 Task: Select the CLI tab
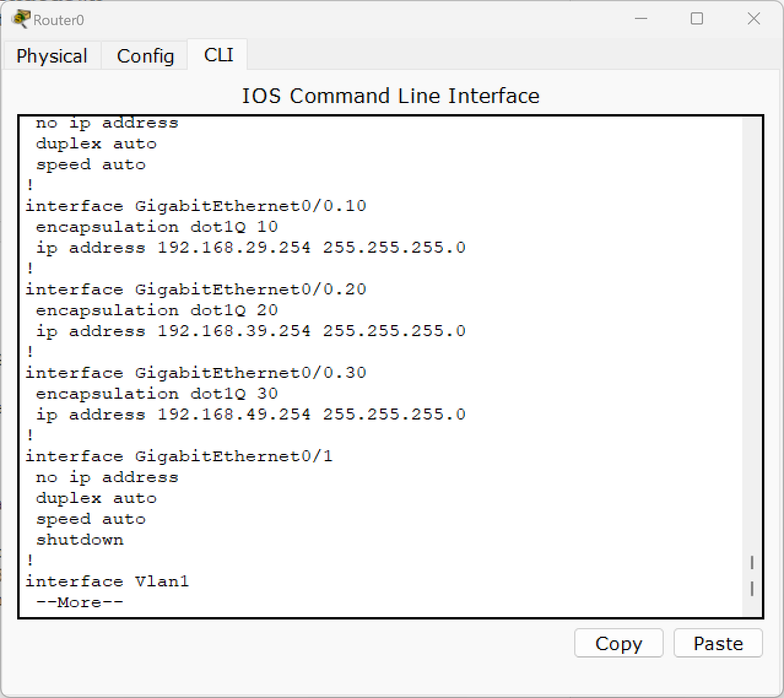[218, 55]
